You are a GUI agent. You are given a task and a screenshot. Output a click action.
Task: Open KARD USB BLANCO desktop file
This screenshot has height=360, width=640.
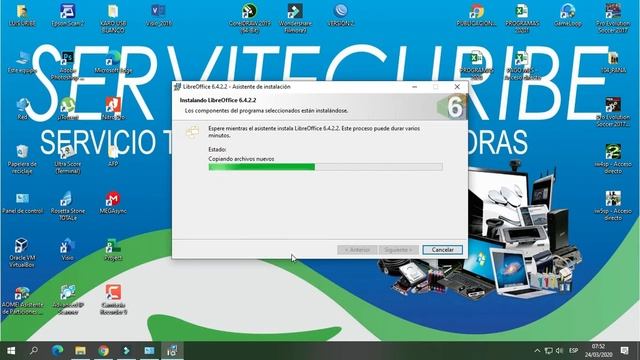113,18
